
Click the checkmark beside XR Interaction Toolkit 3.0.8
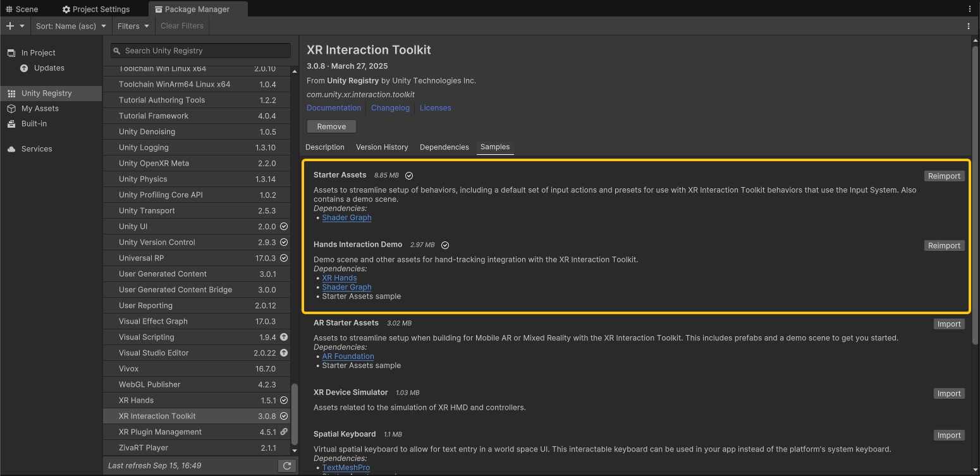[284, 416]
